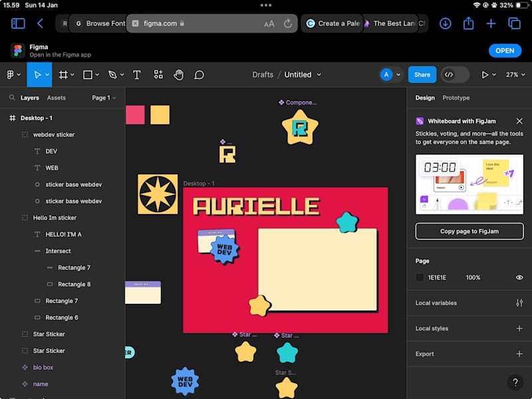Select the Move tool

(37, 74)
